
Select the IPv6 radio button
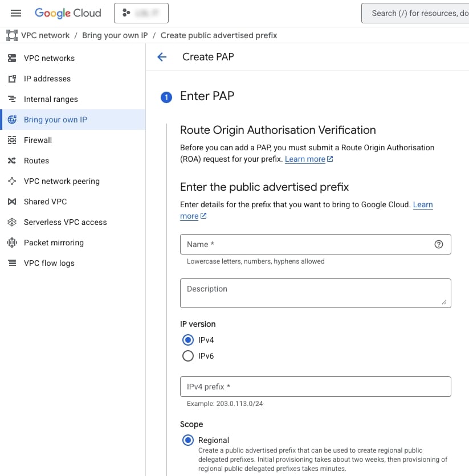[188, 356]
